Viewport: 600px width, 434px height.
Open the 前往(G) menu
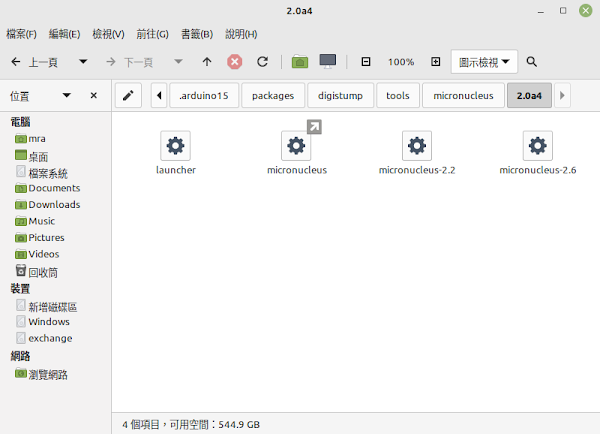152,34
